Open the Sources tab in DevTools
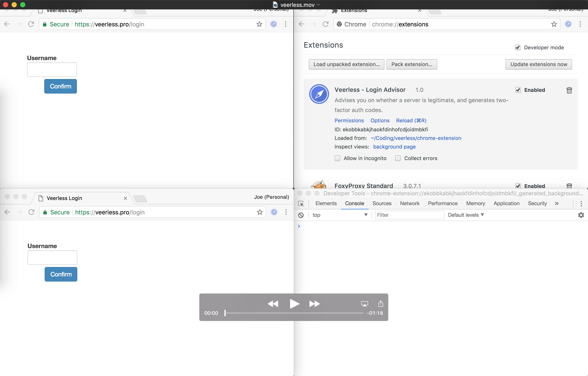The height and width of the screenshot is (376, 588). tap(382, 203)
